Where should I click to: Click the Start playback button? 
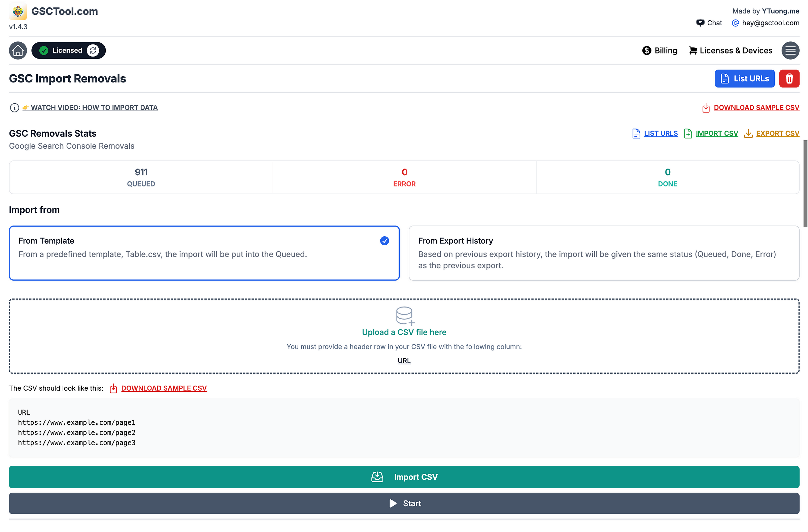[404, 503]
